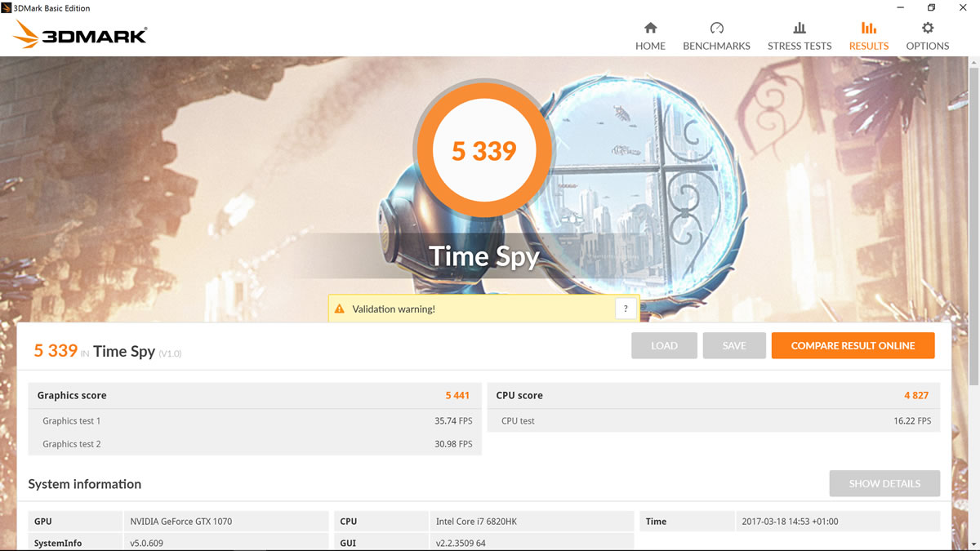Open the BENCHMARKS tab

click(716, 36)
